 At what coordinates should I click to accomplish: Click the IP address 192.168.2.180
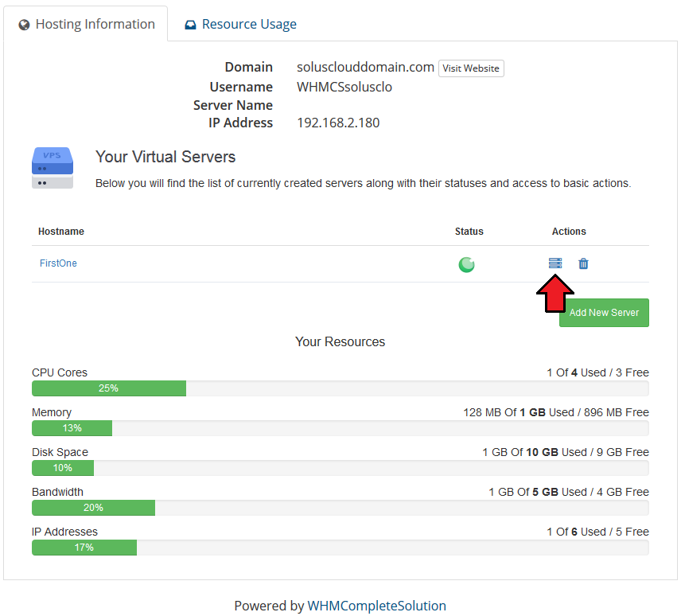(x=338, y=123)
